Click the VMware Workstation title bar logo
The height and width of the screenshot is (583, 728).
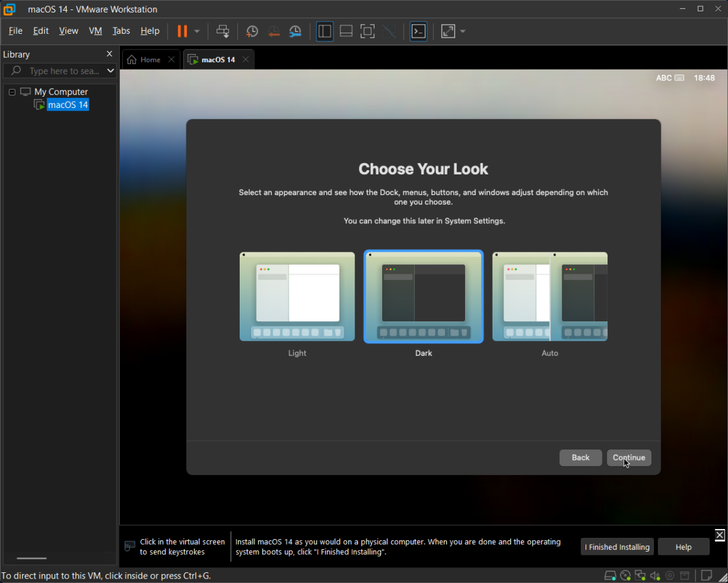coord(9,9)
